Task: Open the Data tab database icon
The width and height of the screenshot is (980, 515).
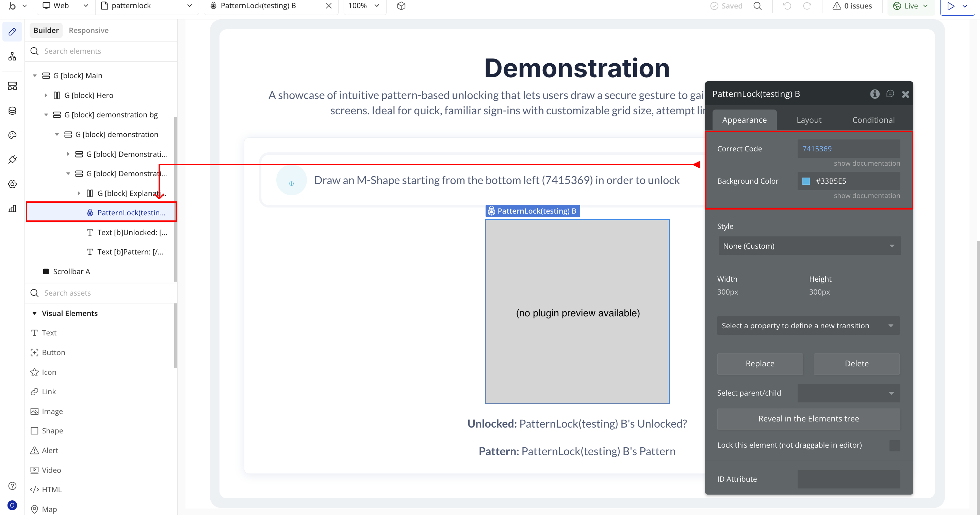Action: (12, 110)
